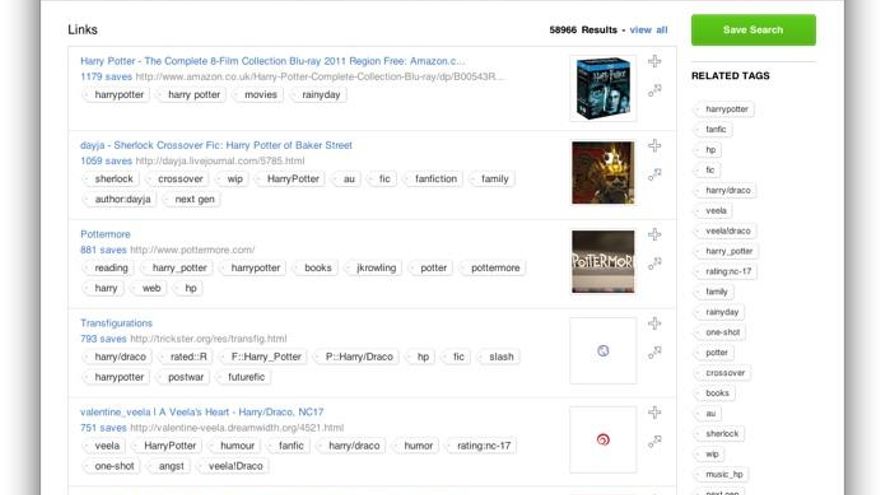Select rating:nc-17 in Related Tags
This screenshot has width=880, height=495.
click(x=726, y=272)
